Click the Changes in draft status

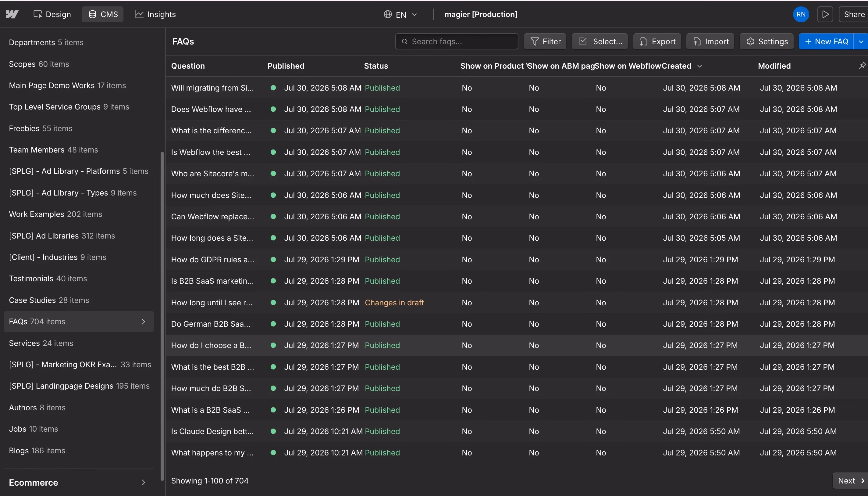394,303
